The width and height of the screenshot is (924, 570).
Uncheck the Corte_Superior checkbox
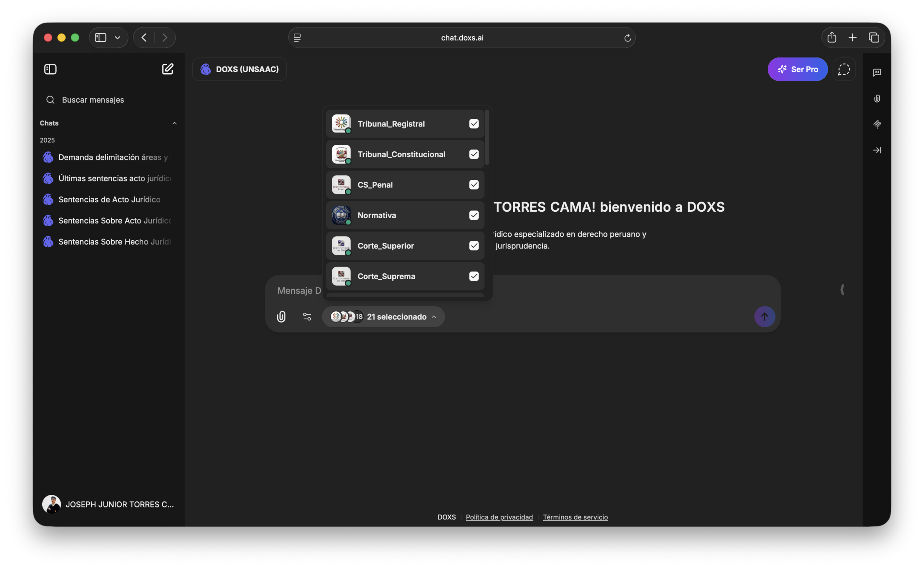click(x=474, y=246)
